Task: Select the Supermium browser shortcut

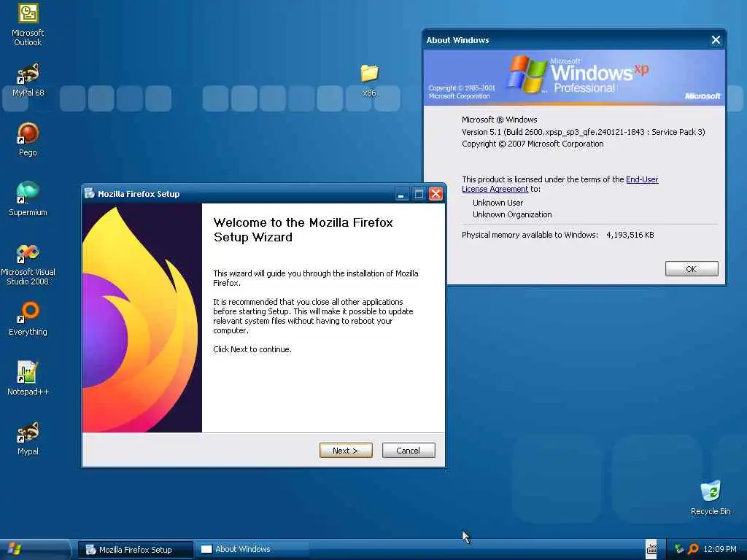Action: coord(28,199)
